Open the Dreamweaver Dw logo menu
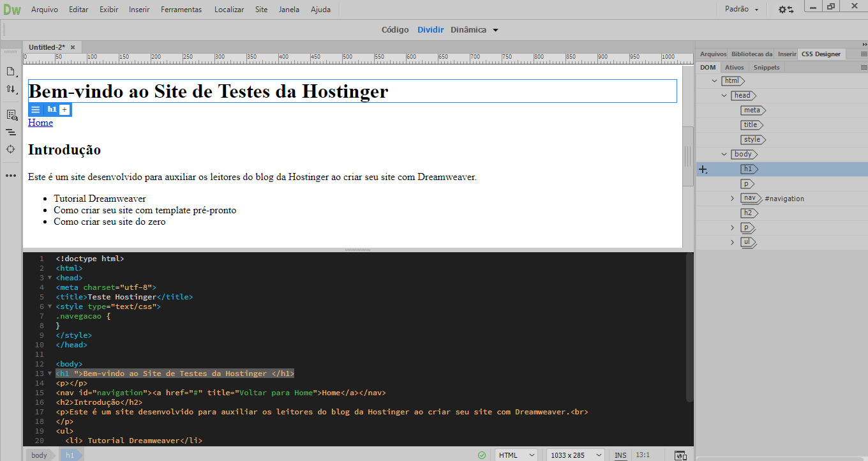 coord(12,10)
